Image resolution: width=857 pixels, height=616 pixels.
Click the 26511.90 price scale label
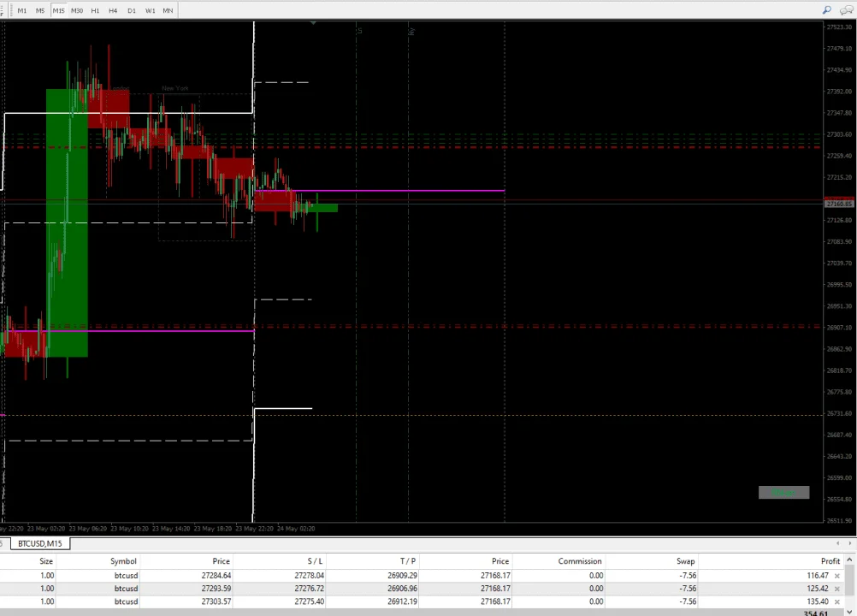(x=839, y=520)
